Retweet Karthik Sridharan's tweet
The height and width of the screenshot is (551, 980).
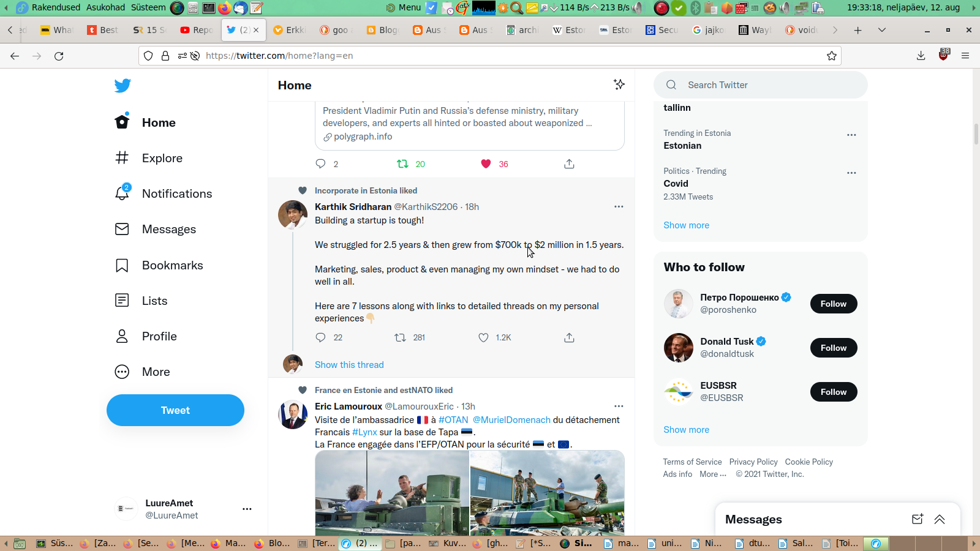[x=400, y=337]
